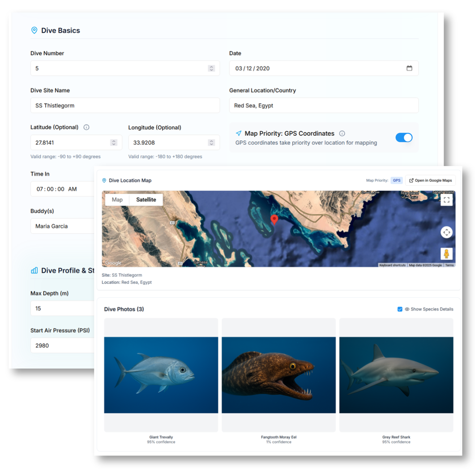Click the Date field showing 03/12/2020

pos(324,69)
